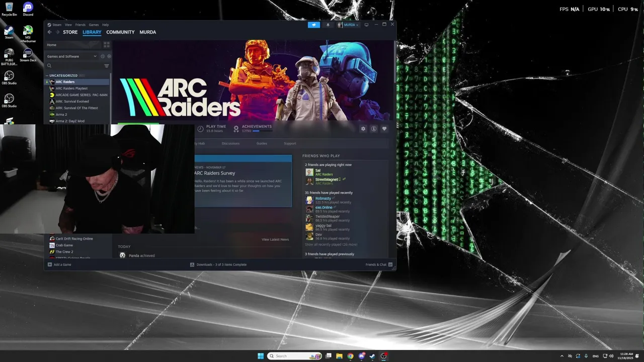Open File Explorer from the taskbar
644x362 pixels.
(339, 356)
